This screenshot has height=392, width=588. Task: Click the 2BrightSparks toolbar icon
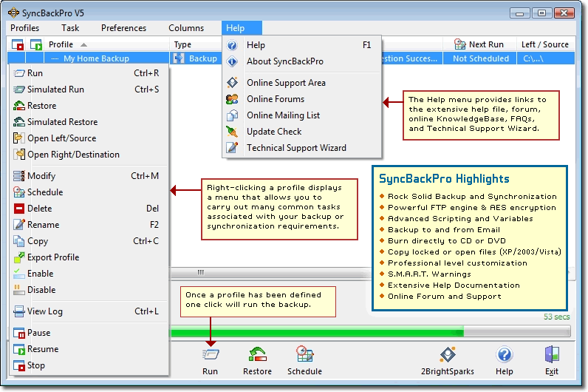point(448,354)
